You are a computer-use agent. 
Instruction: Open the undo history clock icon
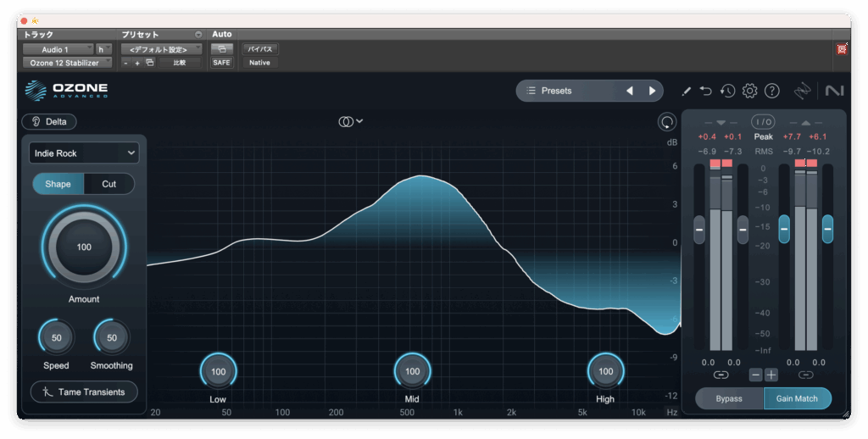coord(727,91)
